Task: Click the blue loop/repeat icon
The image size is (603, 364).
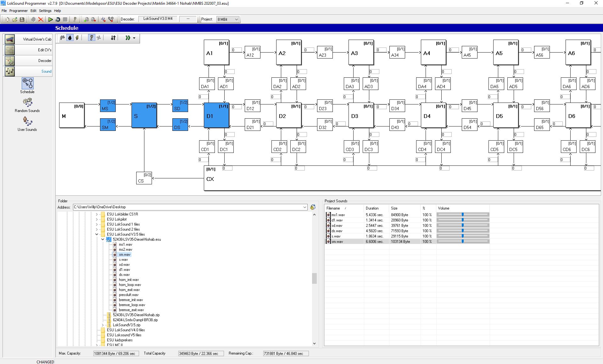Action: [58, 20]
